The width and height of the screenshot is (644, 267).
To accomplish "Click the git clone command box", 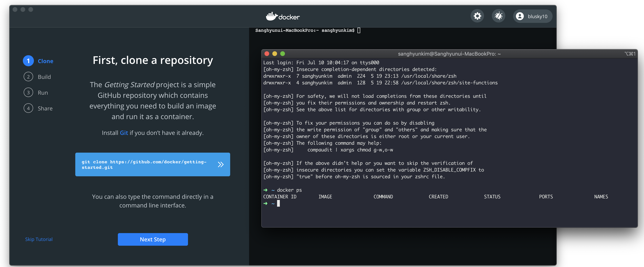I will [x=144, y=164].
